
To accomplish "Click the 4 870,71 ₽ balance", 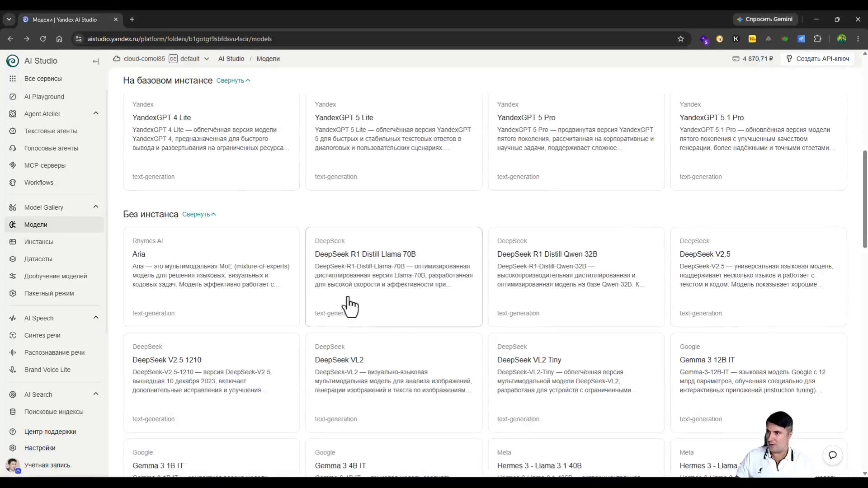I will click(753, 59).
